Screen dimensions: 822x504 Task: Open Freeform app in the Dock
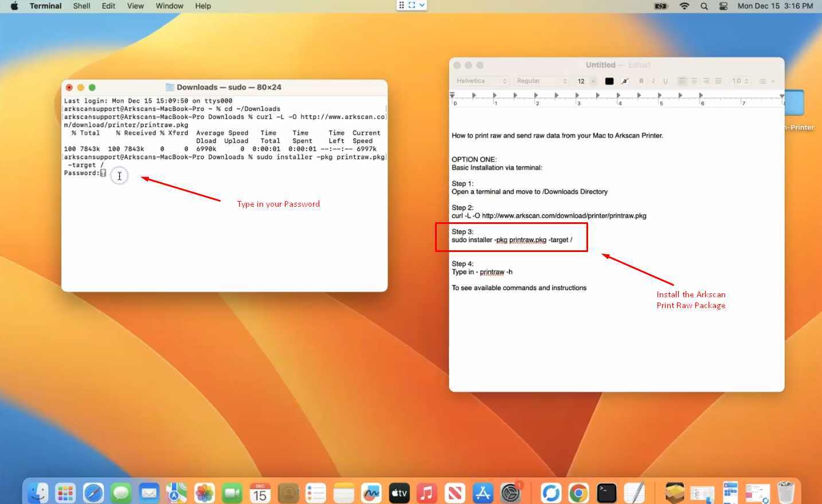point(371,493)
